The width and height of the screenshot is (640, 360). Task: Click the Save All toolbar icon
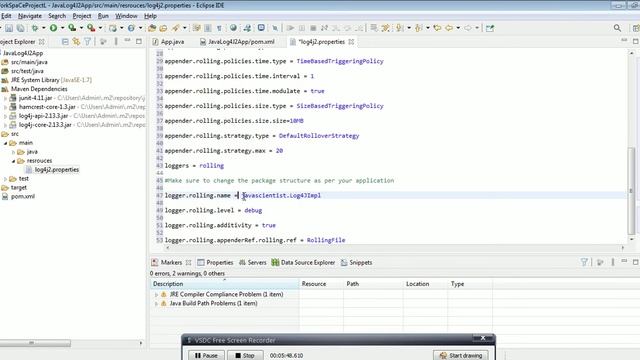(20, 28)
